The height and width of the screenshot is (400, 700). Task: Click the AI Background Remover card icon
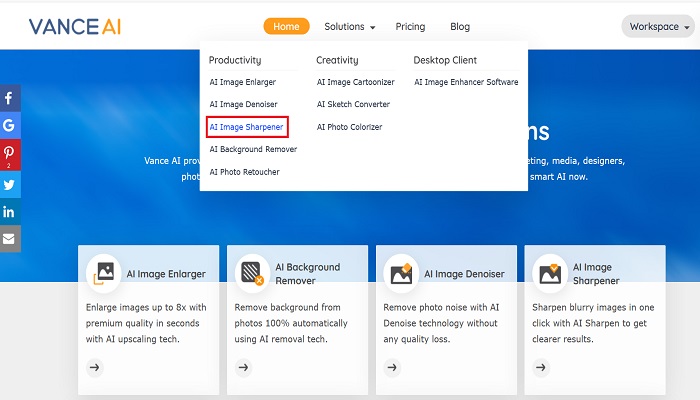click(x=252, y=273)
